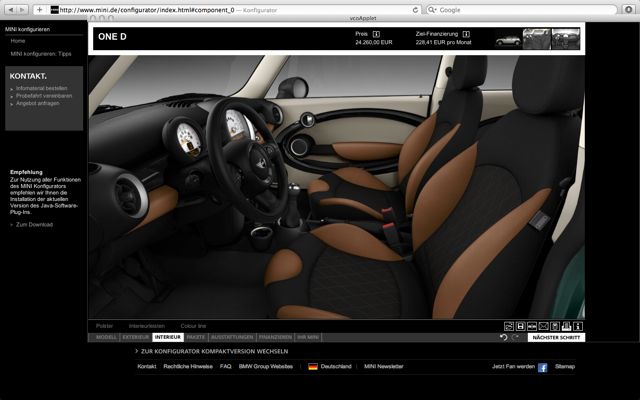Open the Facebook icon link

pyautogui.click(x=543, y=367)
